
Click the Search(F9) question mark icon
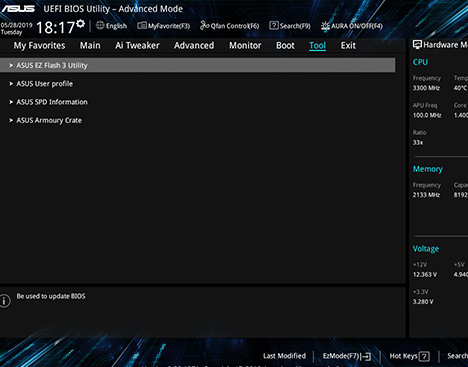click(x=274, y=25)
